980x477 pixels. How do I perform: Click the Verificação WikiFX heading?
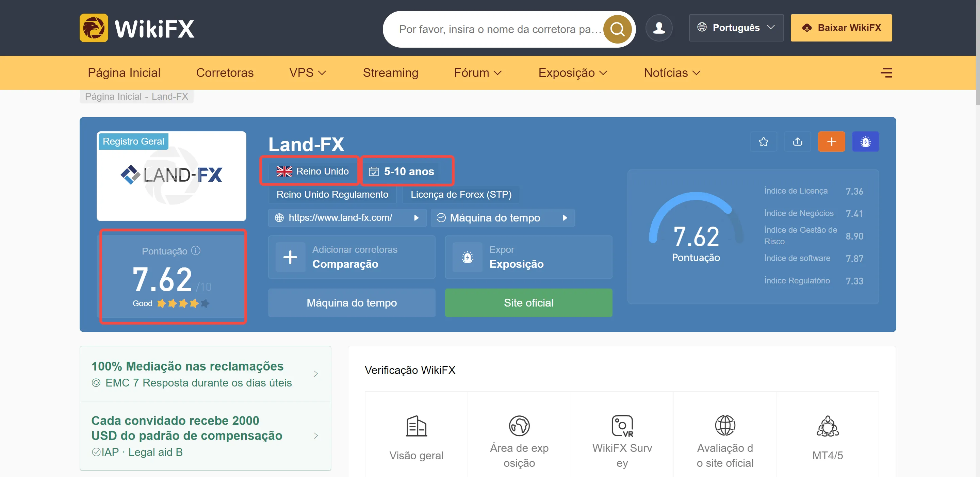click(410, 370)
